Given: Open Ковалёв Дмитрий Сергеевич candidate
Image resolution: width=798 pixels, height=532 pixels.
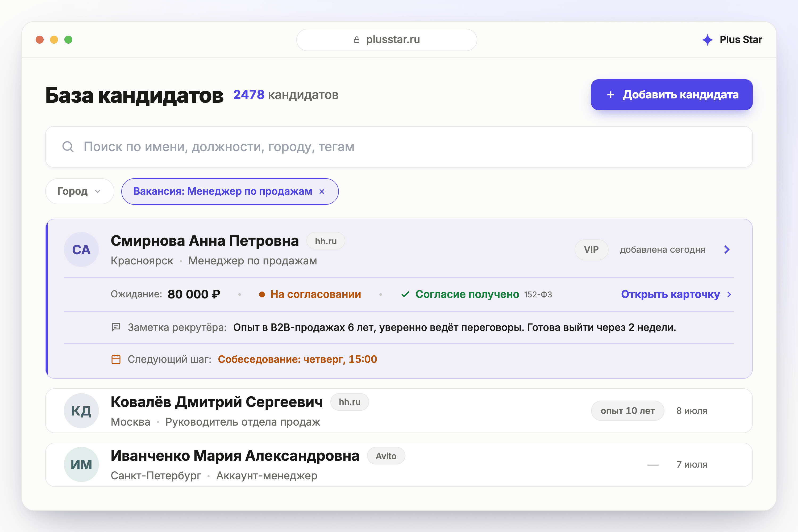Looking at the screenshot, I should (x=217, y=402).
